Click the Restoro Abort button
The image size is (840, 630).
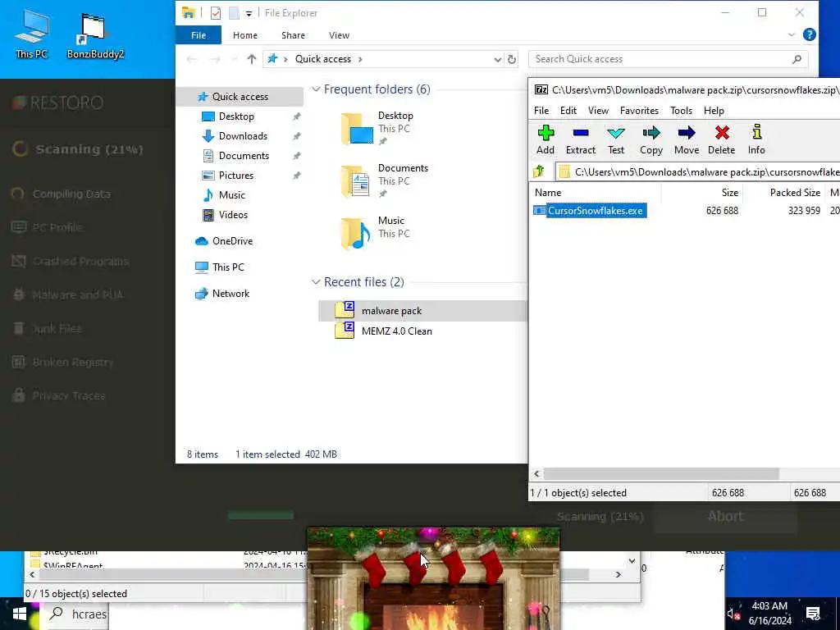tap(725, 517)
